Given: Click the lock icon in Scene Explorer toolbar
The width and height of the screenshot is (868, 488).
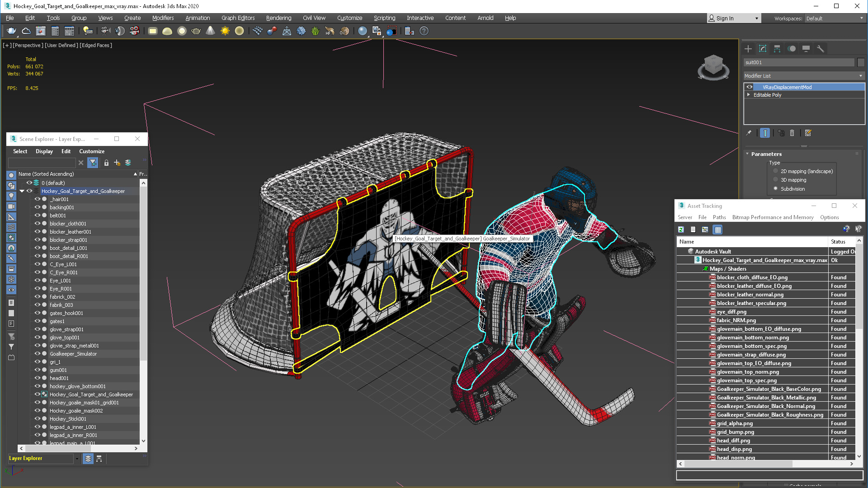Looking at the screenshot, I should [x=106, y=163].
